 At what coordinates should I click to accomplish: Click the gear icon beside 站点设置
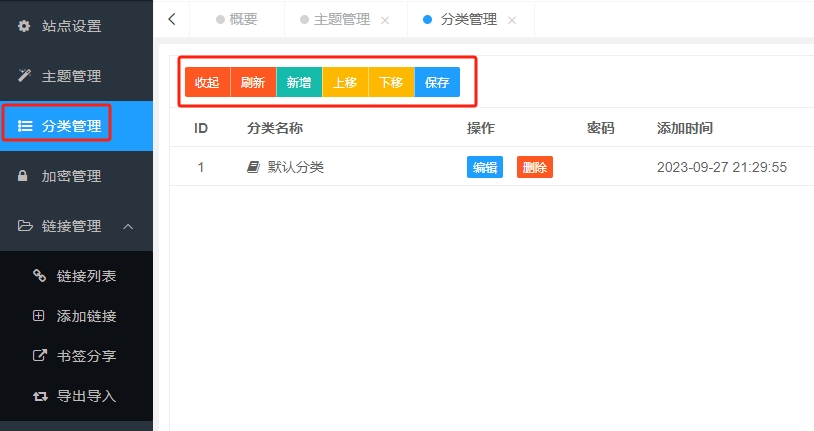tap(24, 25)
